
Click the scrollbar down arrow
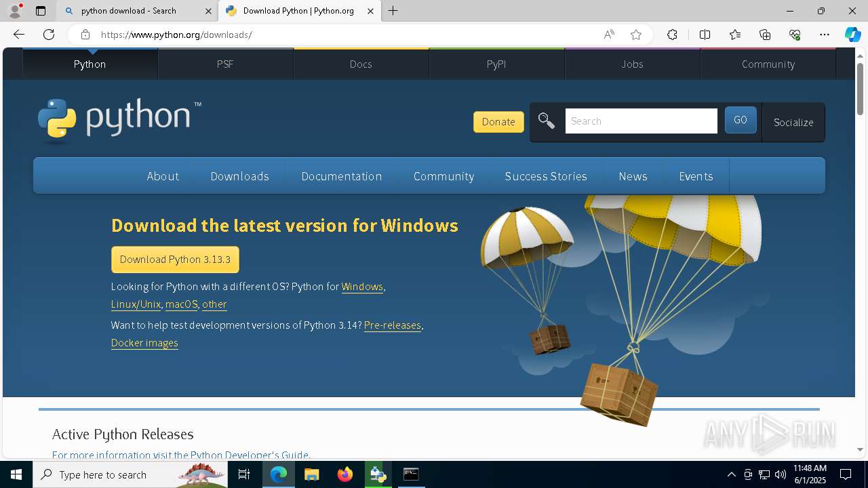tap(861, 449)
